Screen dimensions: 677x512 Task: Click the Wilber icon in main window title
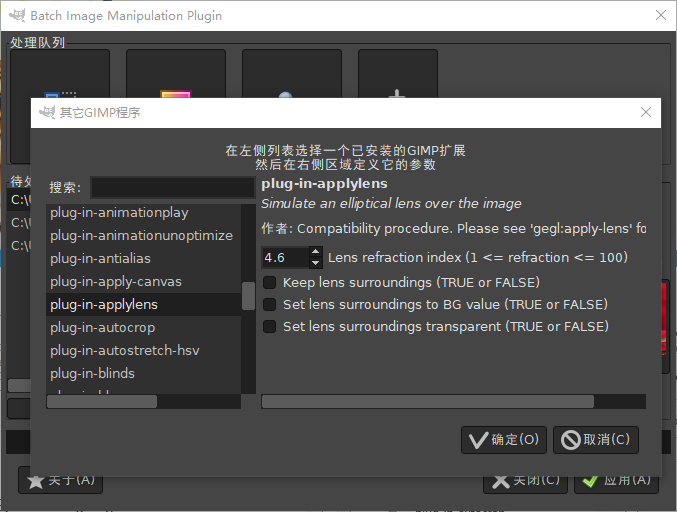click(17, 16)
